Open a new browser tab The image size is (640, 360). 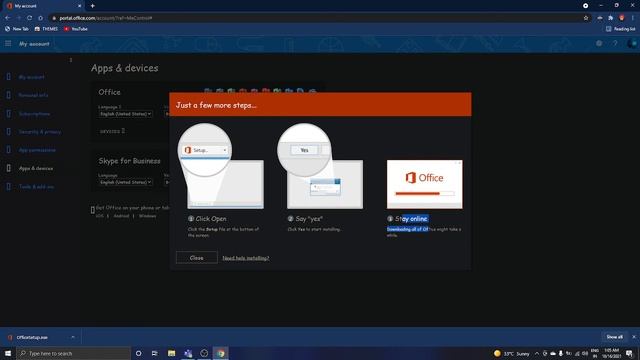(x=93, y=6)
